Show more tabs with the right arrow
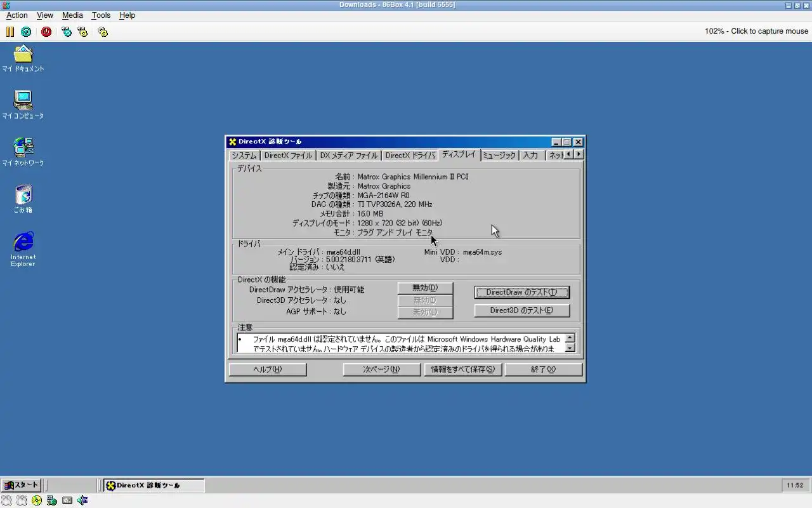The image size is (812, 508). (578, 154)
